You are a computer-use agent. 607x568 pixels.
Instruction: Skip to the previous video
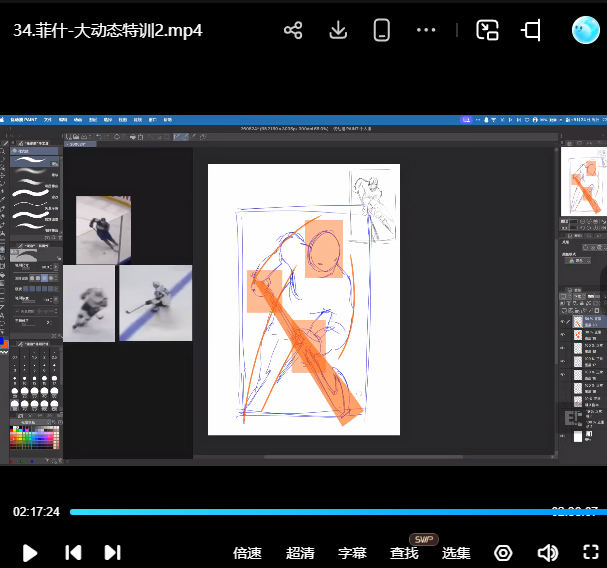(73, 553)
